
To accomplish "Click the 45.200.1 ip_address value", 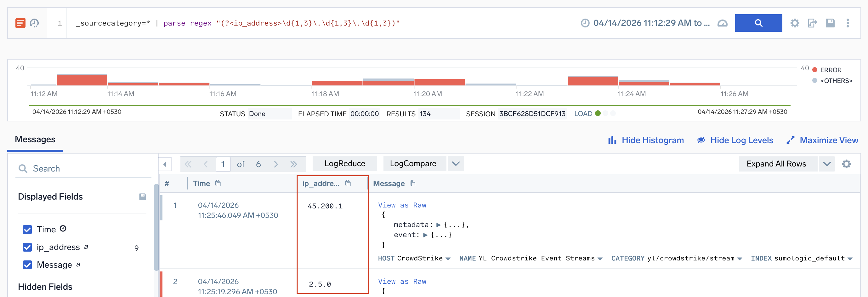I will tap(325, 206).
